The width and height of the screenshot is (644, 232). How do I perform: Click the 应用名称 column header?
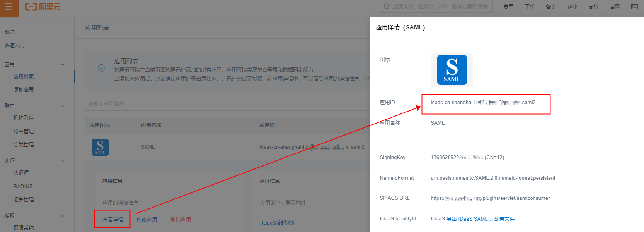coord(151,125)
